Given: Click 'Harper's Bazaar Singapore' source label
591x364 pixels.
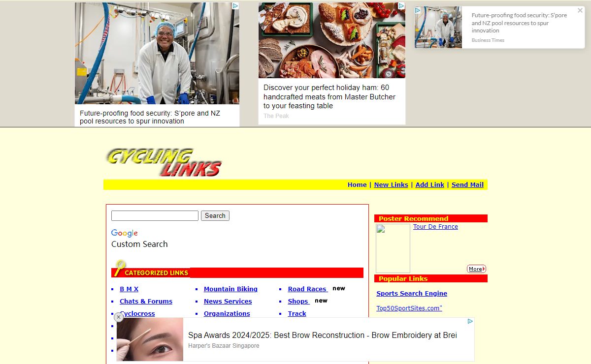Looking at the screenshot, I should click(x=224, y=346).
